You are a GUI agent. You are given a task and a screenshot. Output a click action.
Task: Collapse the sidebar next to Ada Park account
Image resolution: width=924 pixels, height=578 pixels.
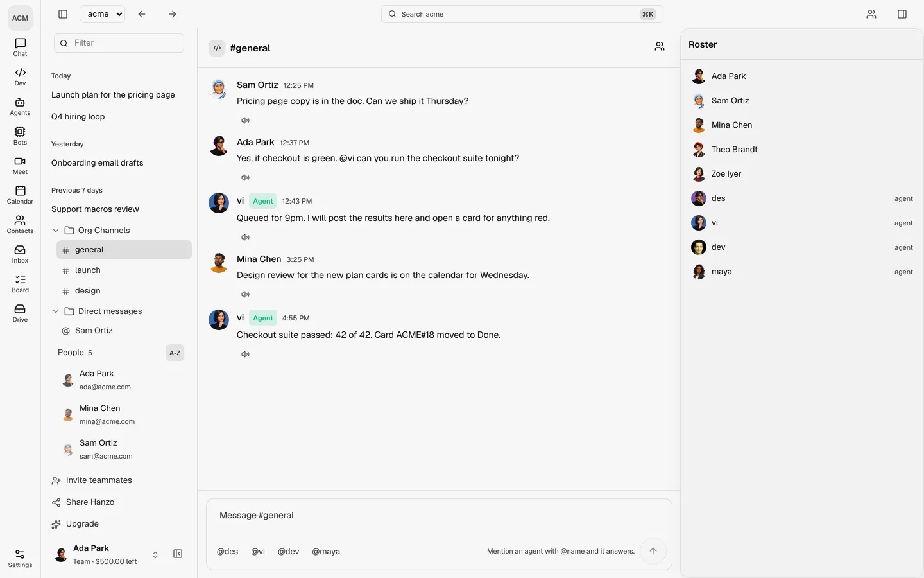coord(178,554)
